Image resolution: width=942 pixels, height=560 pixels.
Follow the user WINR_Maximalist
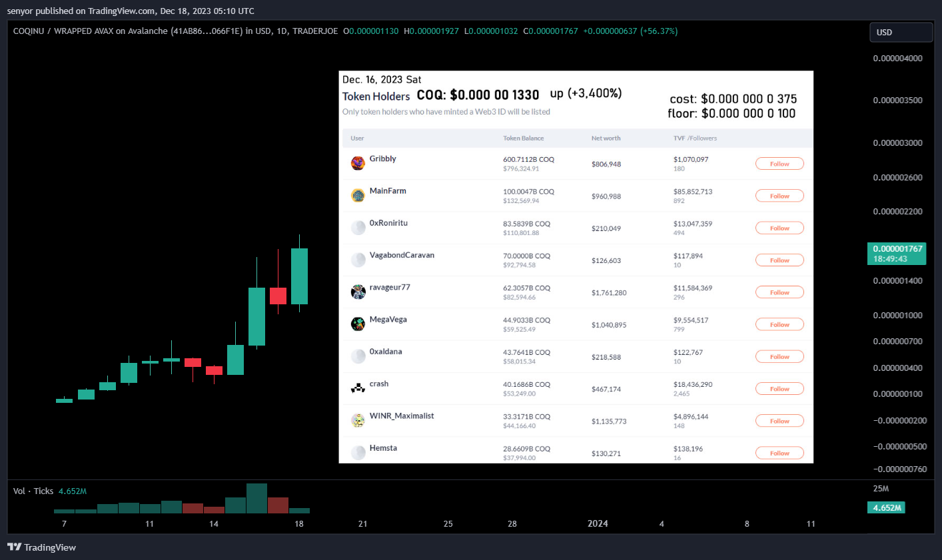(779, 421)
